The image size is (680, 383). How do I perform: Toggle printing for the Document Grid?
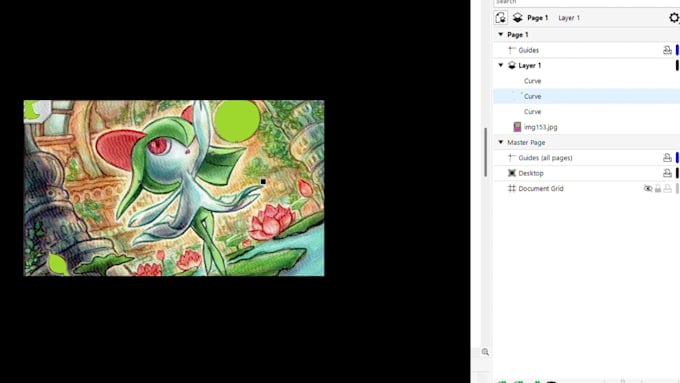pos(667,188)
